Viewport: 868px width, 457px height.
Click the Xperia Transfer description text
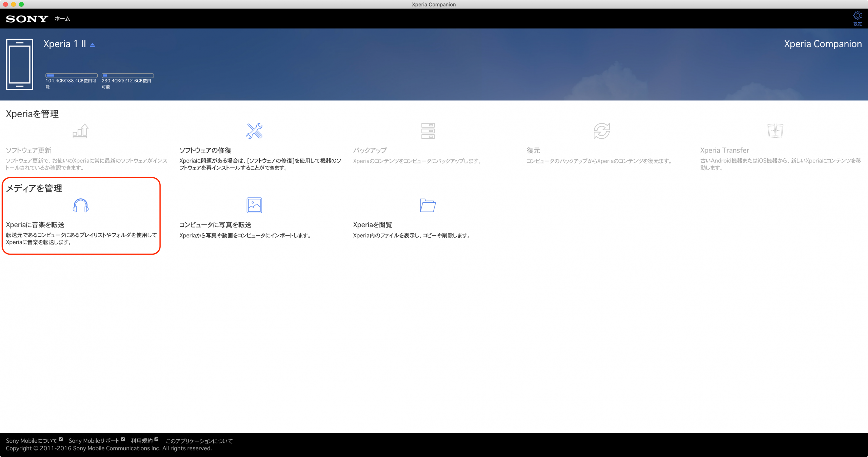[781, 164]
